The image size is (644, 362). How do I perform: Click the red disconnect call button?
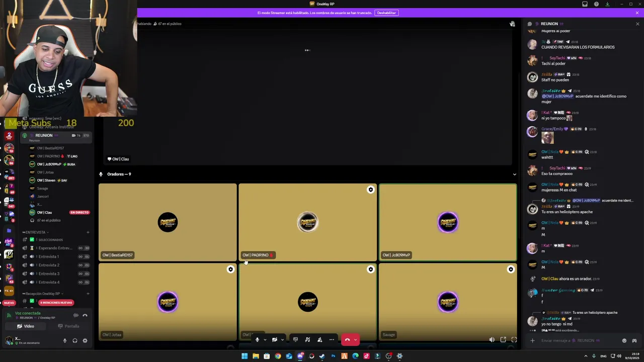(347, 340)
